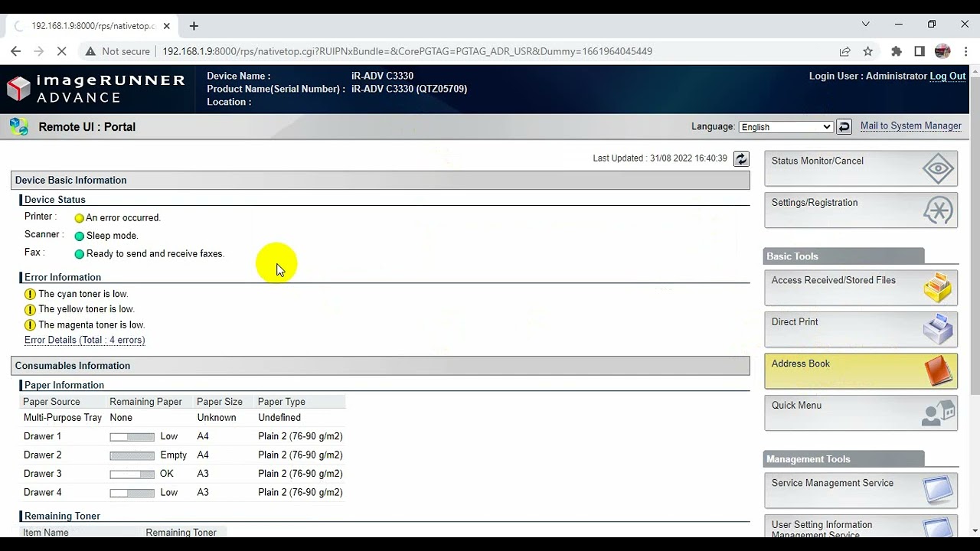This screenshot has height=551, width=980.
Task: Open Access Received/Stored Files
Action: pos(861,288)
